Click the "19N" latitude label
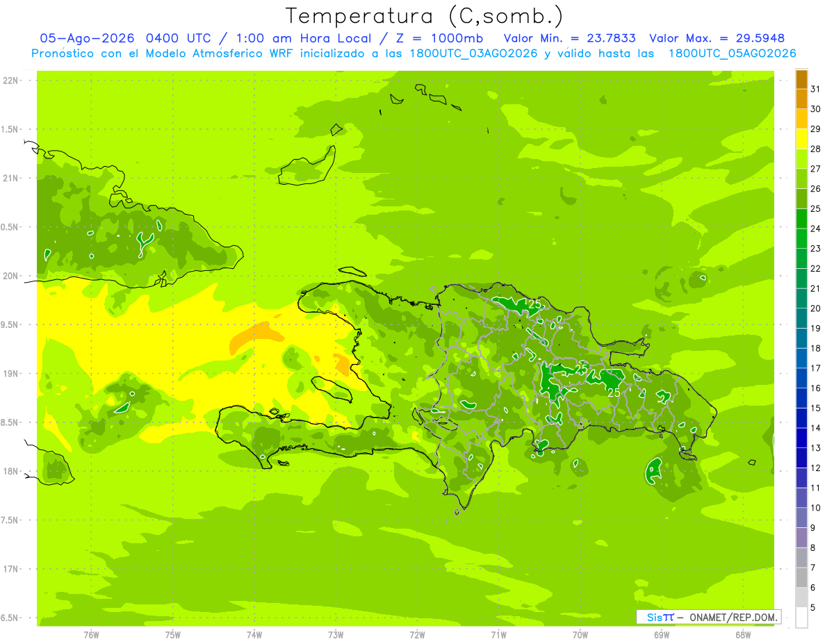 [11, 374]
